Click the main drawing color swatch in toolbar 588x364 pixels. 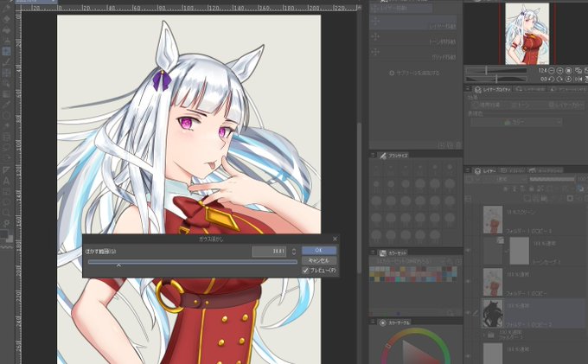pyautogui.click(x=4, y=234)
